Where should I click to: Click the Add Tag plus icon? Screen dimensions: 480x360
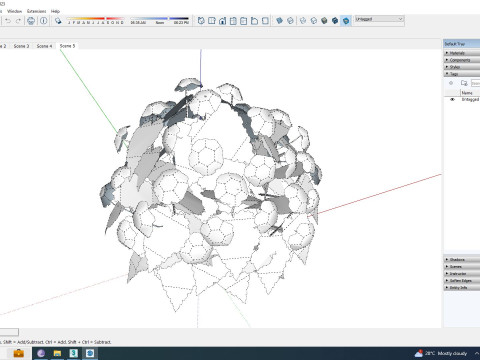(451, 83)
